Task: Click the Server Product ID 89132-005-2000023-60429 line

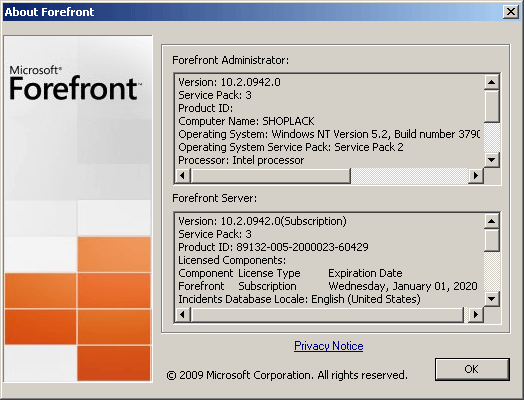Action: point(273,247)
